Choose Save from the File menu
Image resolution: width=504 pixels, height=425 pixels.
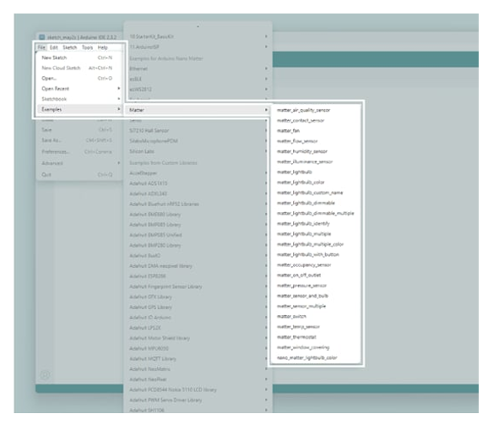[79, 130]
